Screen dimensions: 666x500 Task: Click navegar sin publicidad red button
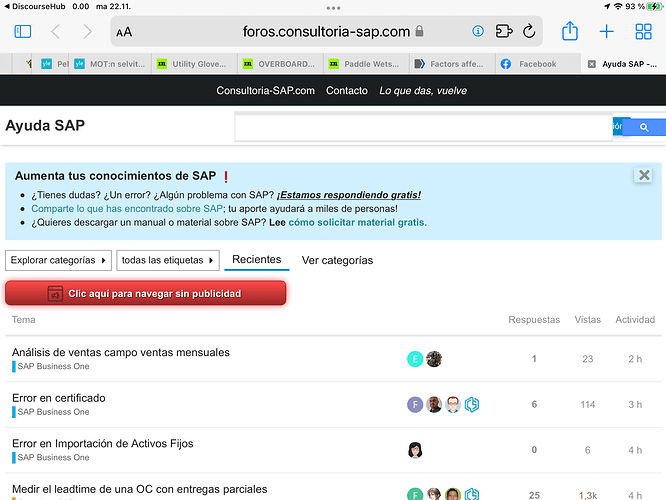coord(146,293)
